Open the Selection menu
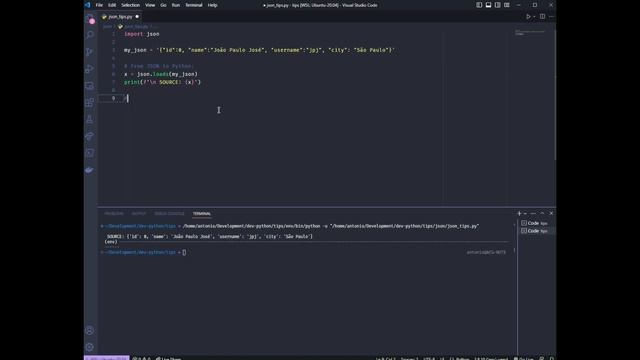The height and width of the screenshot is (360, 640). tap(131, 5)
